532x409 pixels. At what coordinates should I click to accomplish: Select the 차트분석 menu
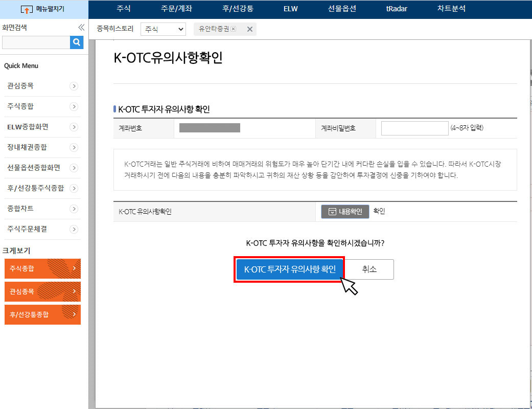pyautogui.click(x=451, y=9)
